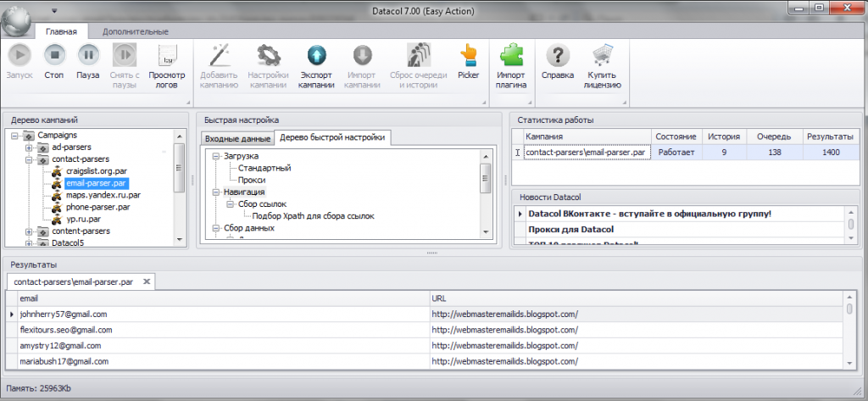The image size is (868, 401).
Task: Switch to the Главная ribbon tab
Action: point(61,31)
